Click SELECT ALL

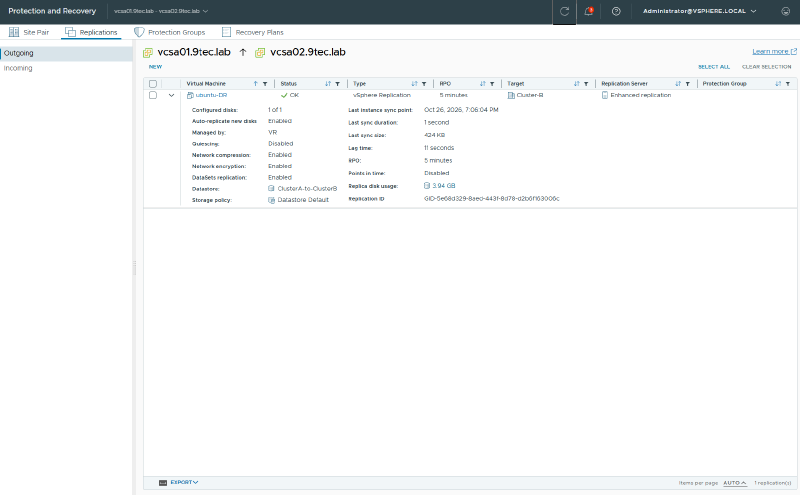(714, 67)
